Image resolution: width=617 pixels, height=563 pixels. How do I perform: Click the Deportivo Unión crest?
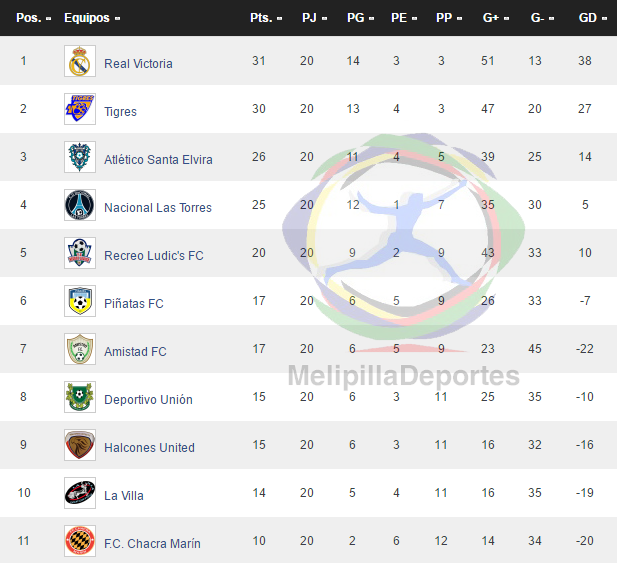click(x=80, y=397)
